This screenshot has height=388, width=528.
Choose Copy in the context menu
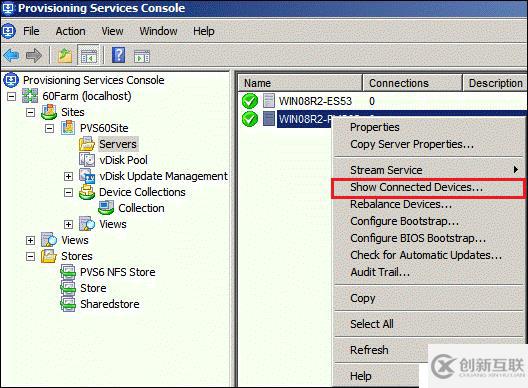(x=362, y=298)
